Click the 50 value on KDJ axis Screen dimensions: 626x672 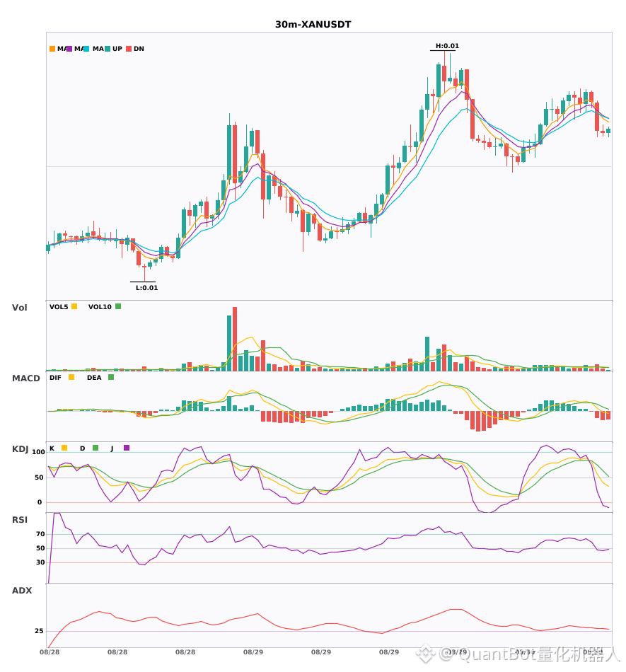39,477
